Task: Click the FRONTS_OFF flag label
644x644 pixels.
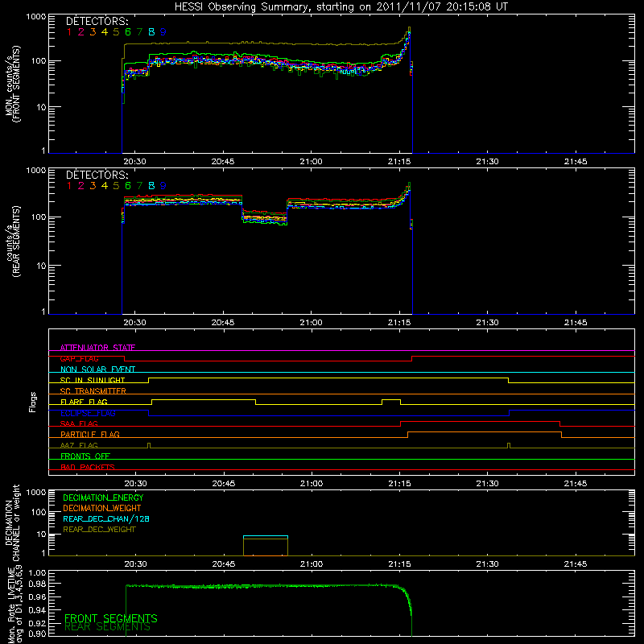Action: [x=85, y=456]
